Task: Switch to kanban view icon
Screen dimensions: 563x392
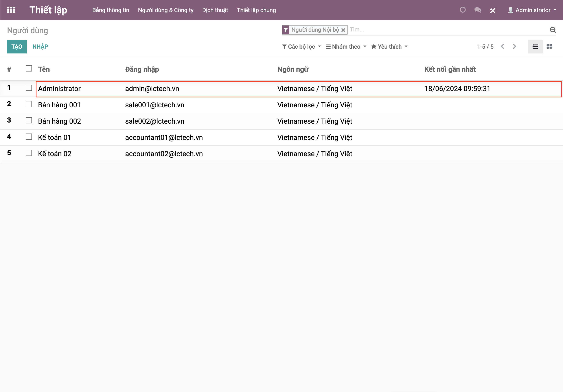Action: [x=549, y=47]
